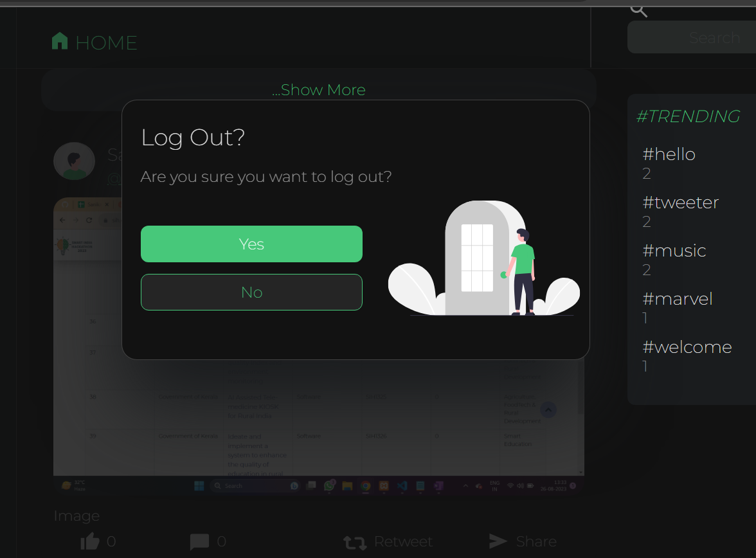Viewport: 756px width, 558px height.
Task: Click the Share arrow icon
Action: pyautogui.click(x=497, y=541)
